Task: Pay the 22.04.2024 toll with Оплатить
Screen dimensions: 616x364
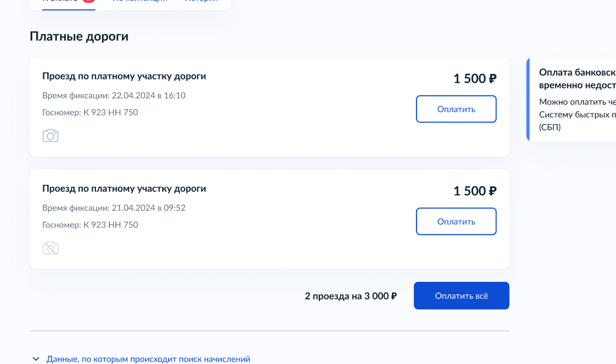Action: click(456, 109)
